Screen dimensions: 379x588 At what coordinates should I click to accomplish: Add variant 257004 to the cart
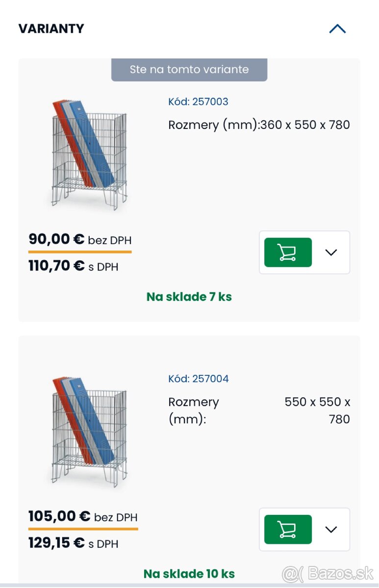point(288,529)
